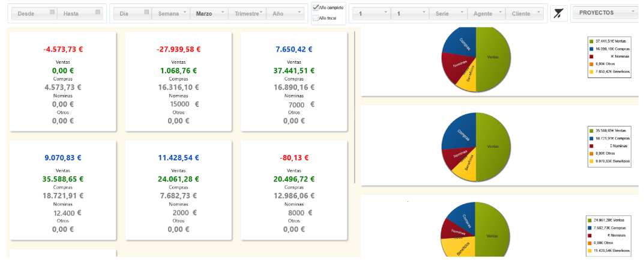Click the Día calendar picker icon

pyautogui.click(x=146, y=13)
